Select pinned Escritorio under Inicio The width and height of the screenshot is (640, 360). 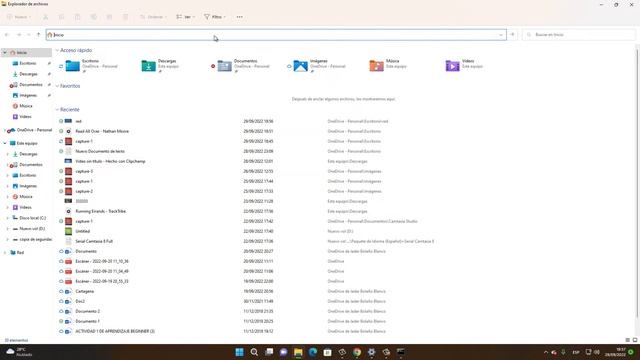tap(27, 63)
